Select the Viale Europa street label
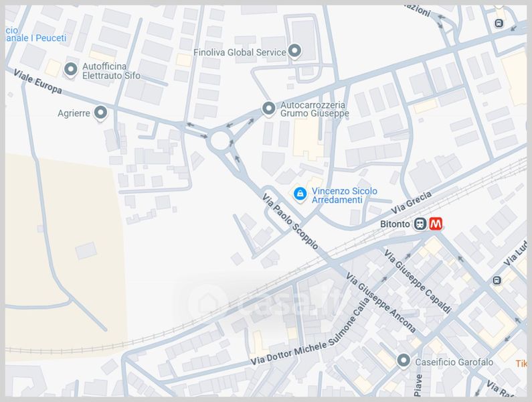 click(x=38, y=82)
